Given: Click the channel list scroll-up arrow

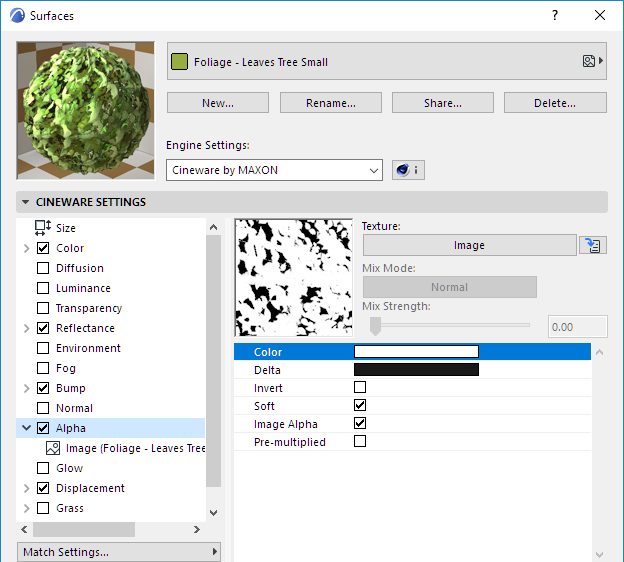Looking at the screenshot, I should click(213, 227).
